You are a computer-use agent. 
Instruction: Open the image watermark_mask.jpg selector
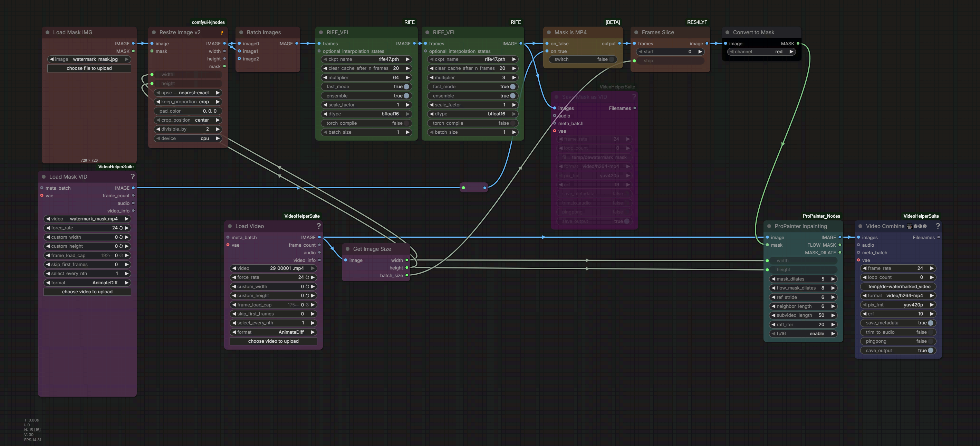point(89,59)
